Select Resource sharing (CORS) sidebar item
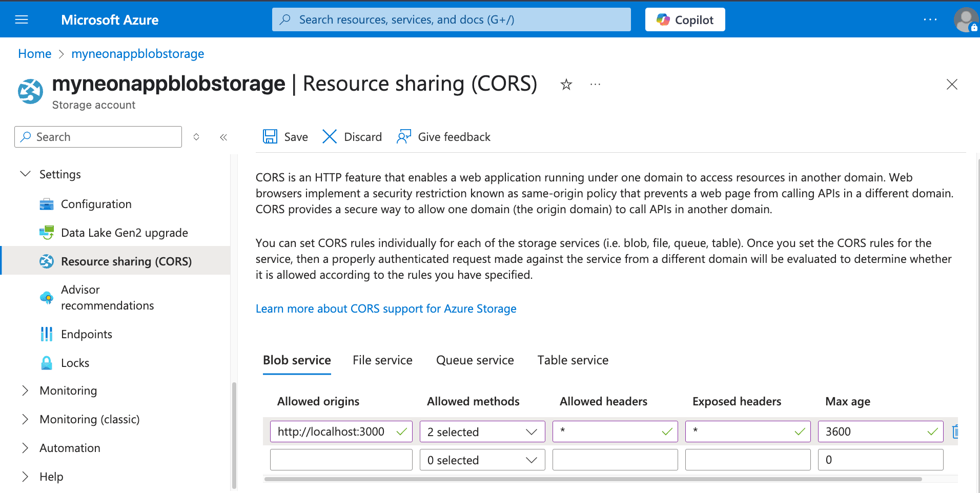 [x=126, y=261]
